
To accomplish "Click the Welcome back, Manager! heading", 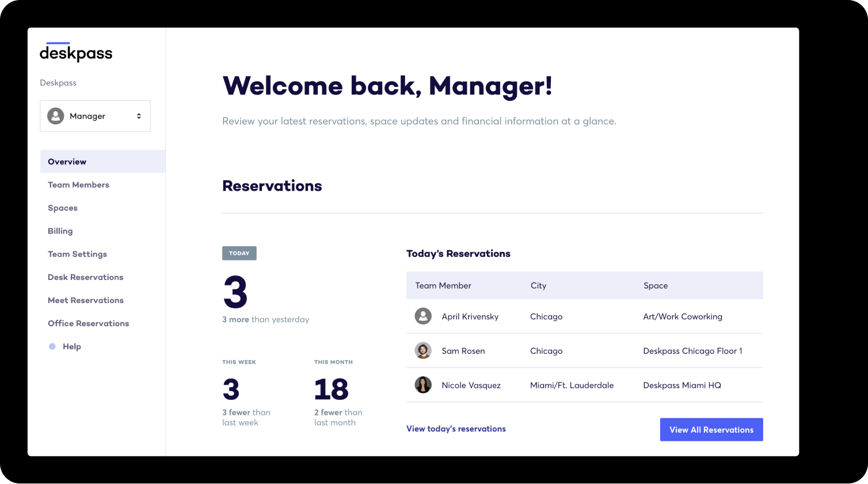I will tap(387, 86).
